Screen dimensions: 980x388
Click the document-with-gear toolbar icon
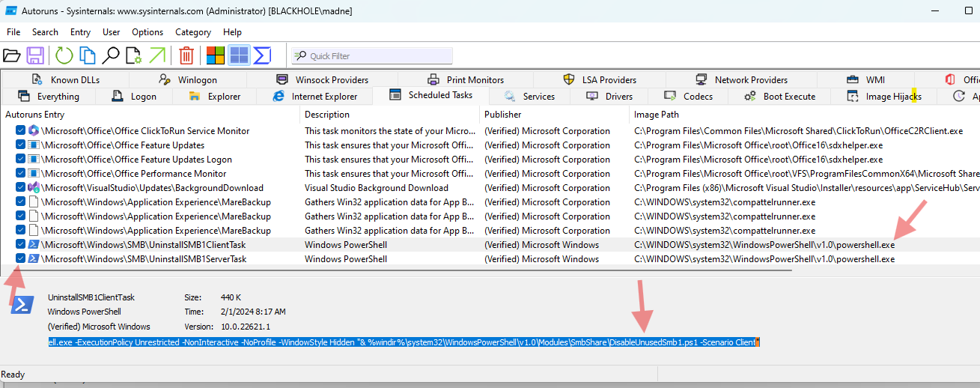[x=134, y=55]
